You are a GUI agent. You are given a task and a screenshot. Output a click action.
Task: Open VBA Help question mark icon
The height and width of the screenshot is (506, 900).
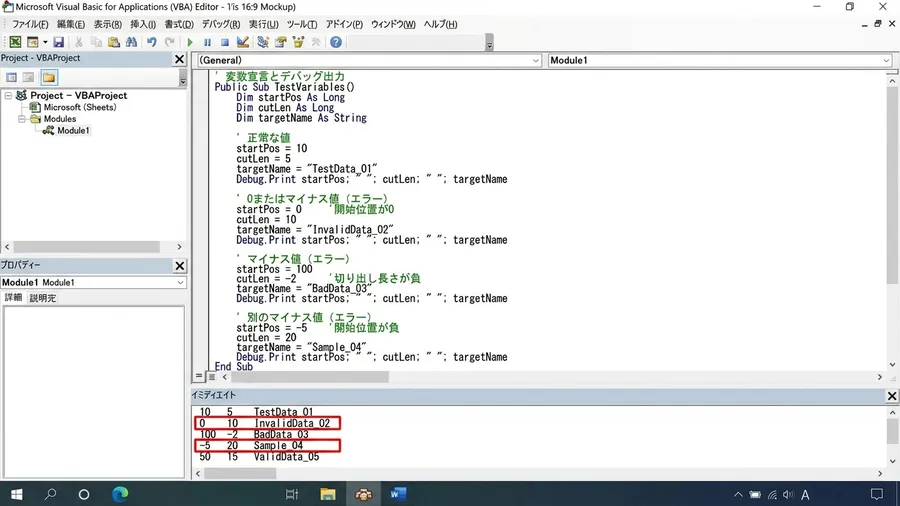coord(336,42)
